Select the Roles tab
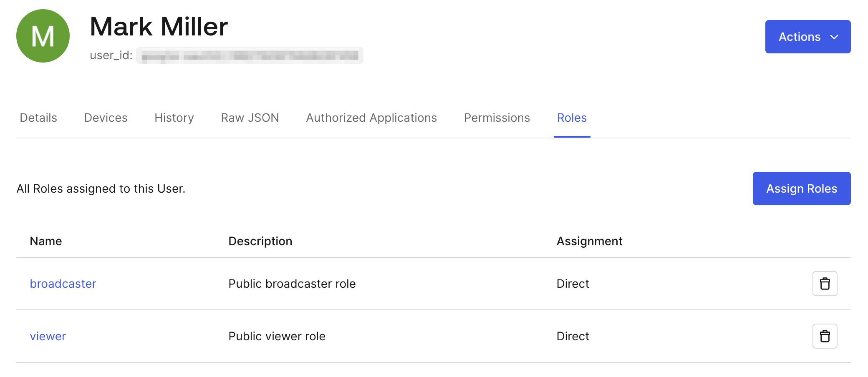Screen dimensions: 868x377 (572, 118)
